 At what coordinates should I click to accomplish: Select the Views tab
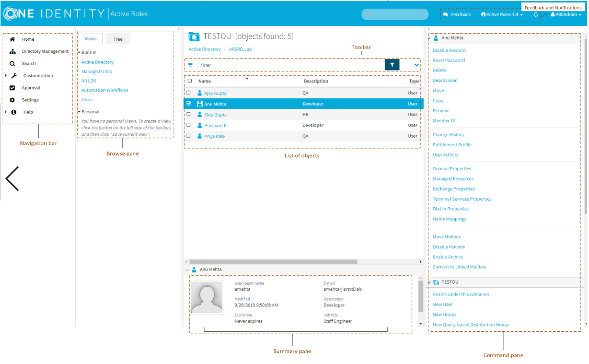pyautogui.click(x=90, y=39)
